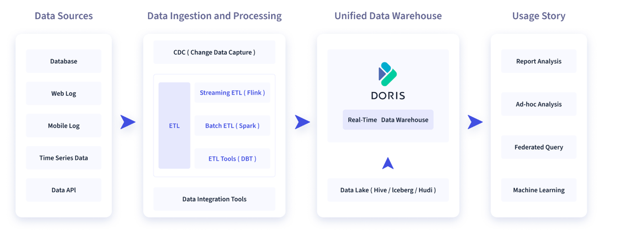Choose the Time Series Data box
The image size is (644, 238).
(x=63, y=158)
